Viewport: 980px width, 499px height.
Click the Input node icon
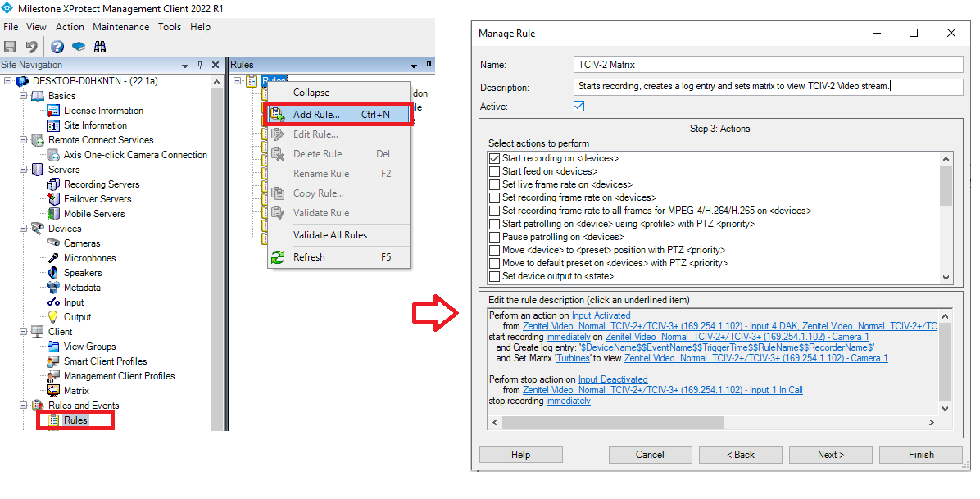point(54,302)
